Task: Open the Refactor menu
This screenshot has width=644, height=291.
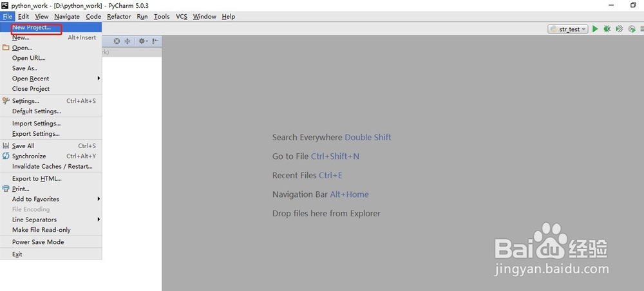Action: point(118,17)
